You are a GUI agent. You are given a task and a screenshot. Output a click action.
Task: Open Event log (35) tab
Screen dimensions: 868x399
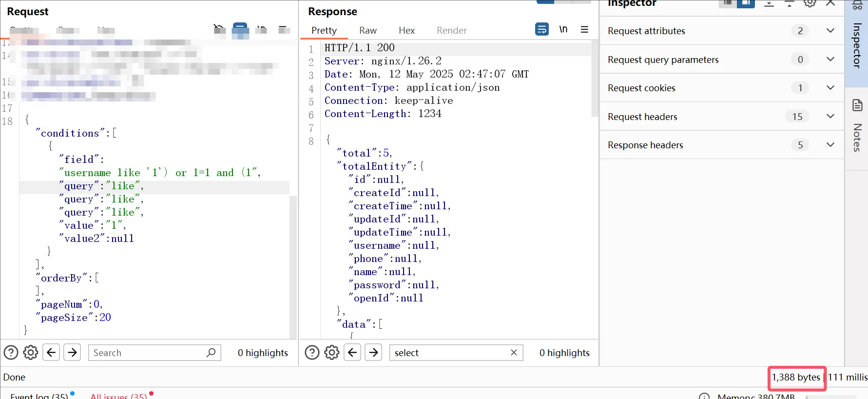coord(39,396)
